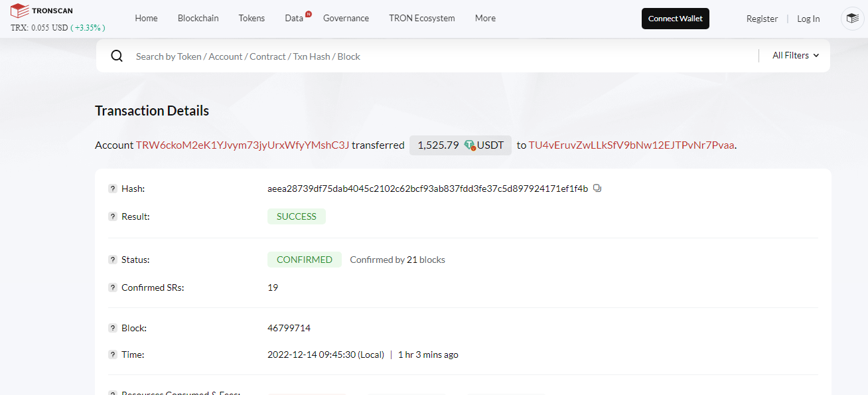Open the Blockchain menu
This screenshot has width=868, height=395.
coord(198,18)
